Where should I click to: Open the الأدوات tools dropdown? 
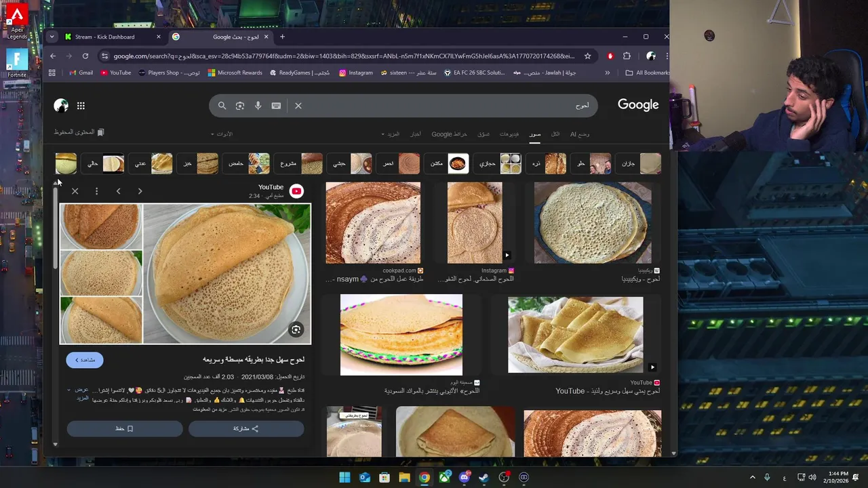point(222,134)
